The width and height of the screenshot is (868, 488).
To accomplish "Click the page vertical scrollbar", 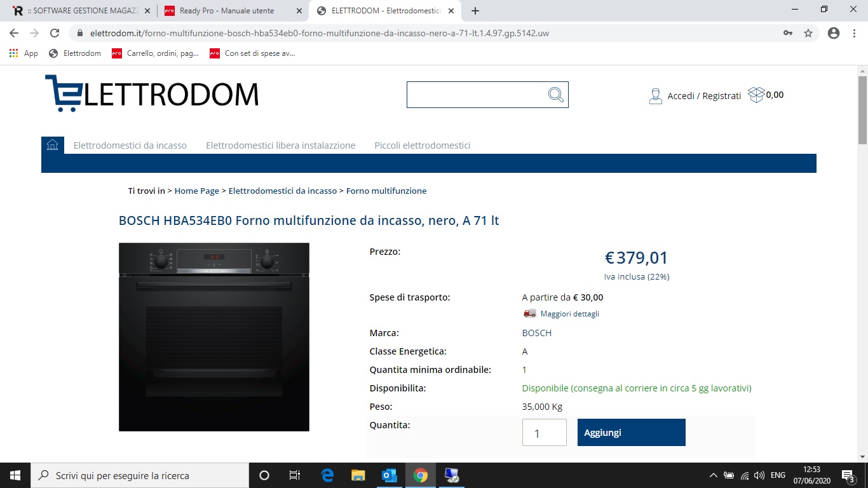I will pos(862,263).
